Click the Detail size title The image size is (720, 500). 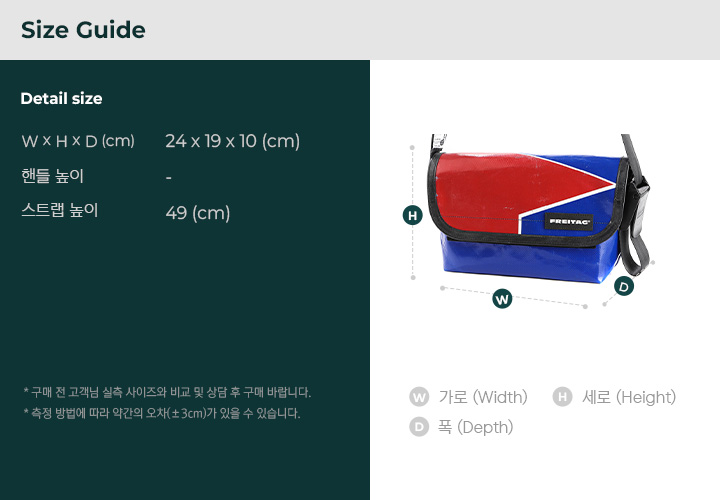pos(61,99)
